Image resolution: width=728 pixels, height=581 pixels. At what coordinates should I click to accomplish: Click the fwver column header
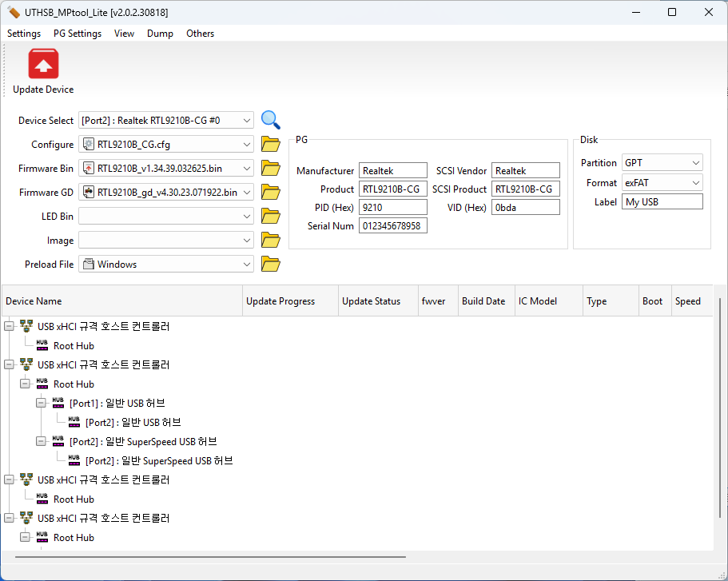point(438,301)
